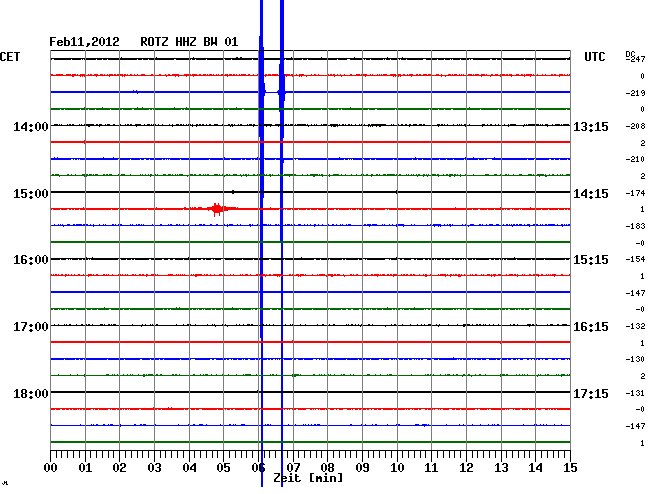The width and height of the screenshot is (650, 494).
Task: Select minute axis tick label 13
Action: point(501,468)
